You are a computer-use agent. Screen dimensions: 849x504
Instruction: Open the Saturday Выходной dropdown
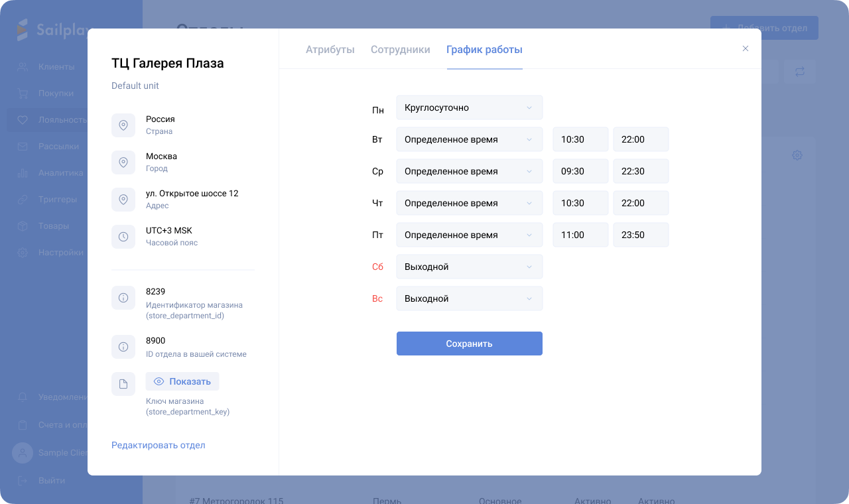coord(469,267)
